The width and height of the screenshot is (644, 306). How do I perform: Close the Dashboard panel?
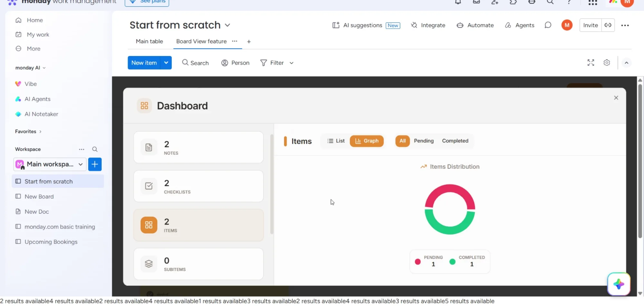coord(616,98)
